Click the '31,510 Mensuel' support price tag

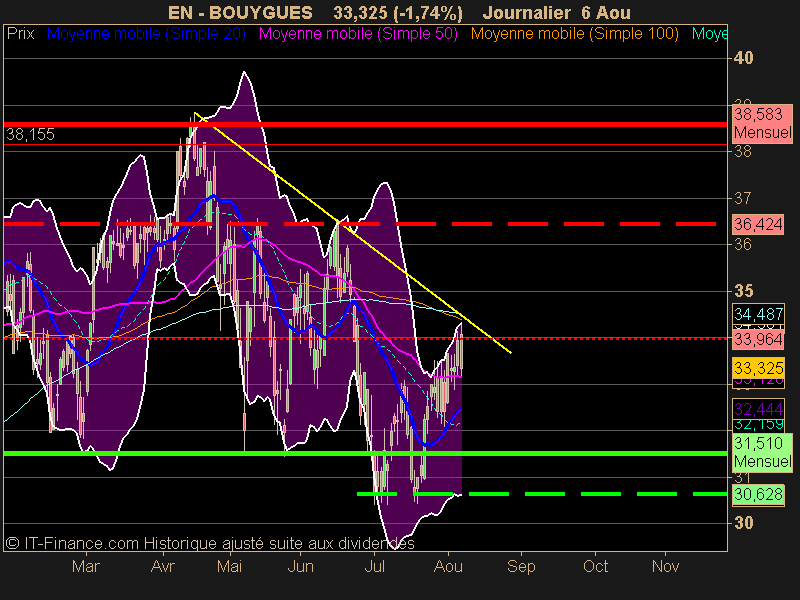763,452
